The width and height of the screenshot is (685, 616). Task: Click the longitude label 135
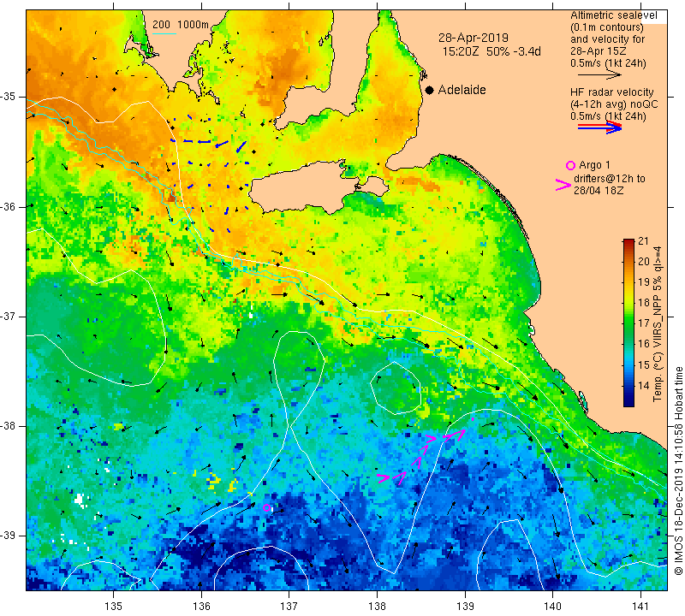[114, 607]
